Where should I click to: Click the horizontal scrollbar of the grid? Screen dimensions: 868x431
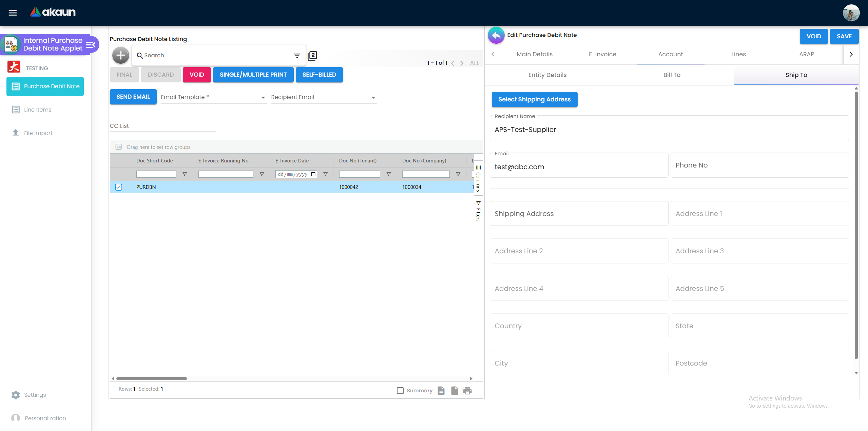coord(151,378)
